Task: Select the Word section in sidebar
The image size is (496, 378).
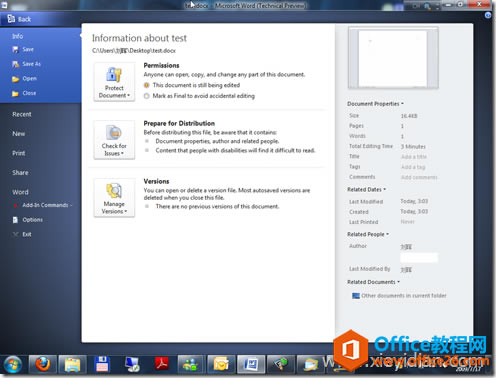Action: pyautogui.click(x=20, y=192)
